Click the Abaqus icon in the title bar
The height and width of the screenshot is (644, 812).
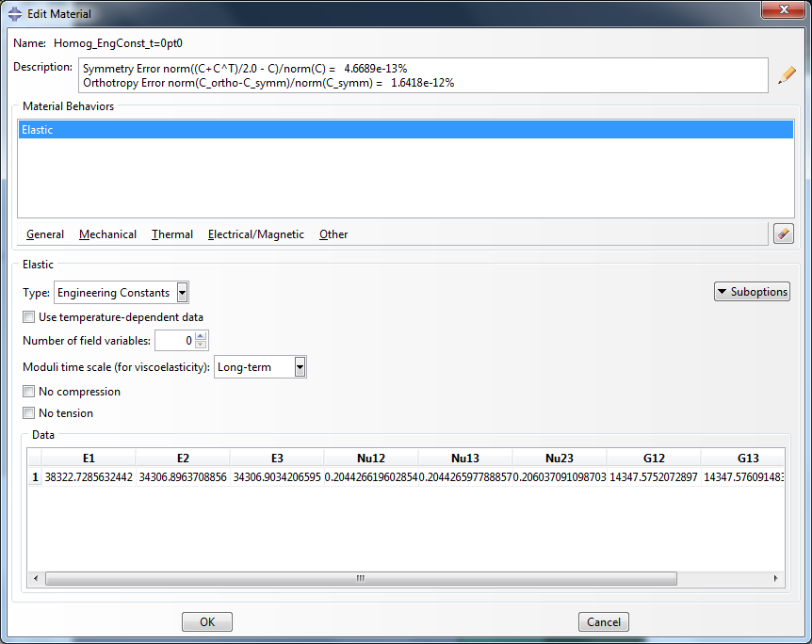[x=13, y=13]
